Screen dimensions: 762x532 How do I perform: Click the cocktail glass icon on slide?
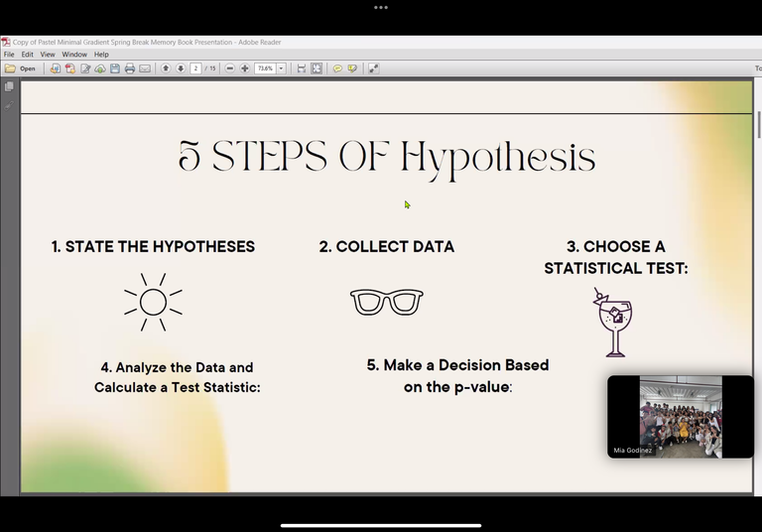[613, 322]
